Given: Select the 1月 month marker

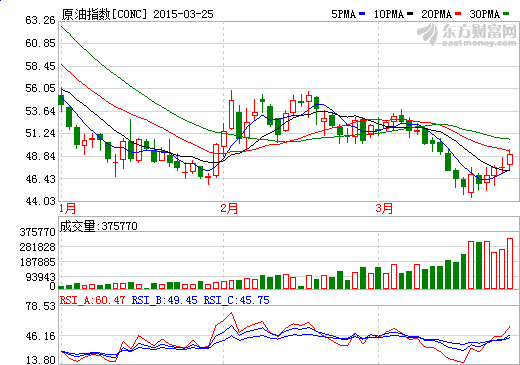Looking at the screenshot, I should [68, 208].
